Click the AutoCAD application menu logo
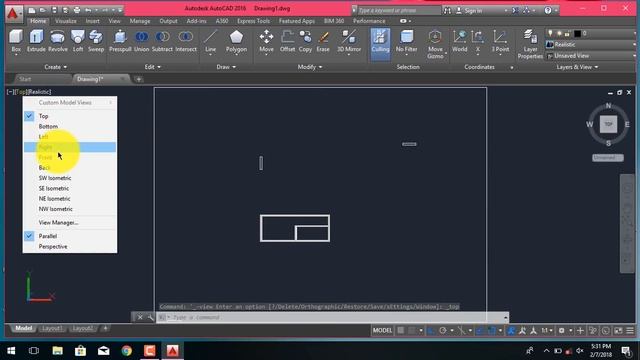 [x=13, y=13]
